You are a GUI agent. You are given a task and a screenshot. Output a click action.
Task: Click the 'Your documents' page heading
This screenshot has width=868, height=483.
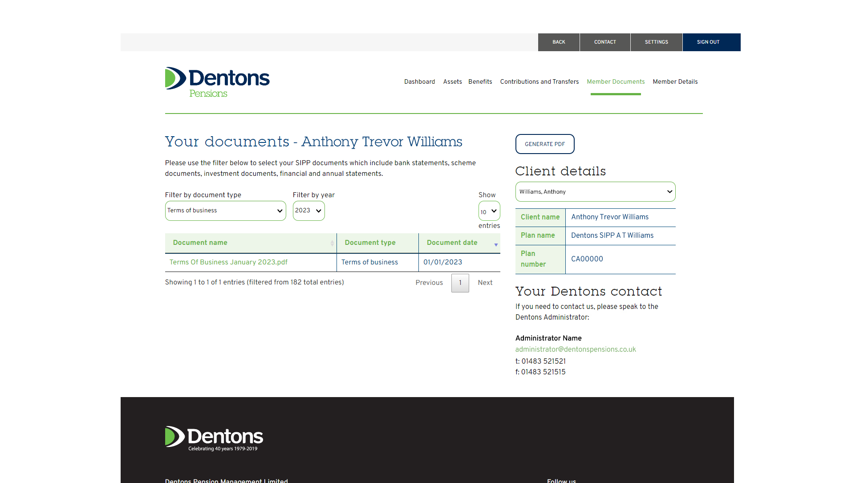click(313, 142)
